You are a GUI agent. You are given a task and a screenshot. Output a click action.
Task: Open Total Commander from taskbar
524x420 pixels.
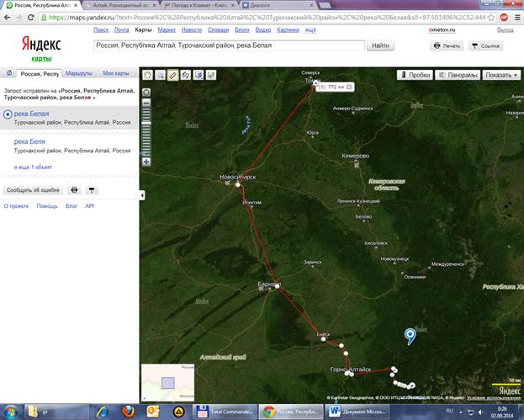(225, 412)
